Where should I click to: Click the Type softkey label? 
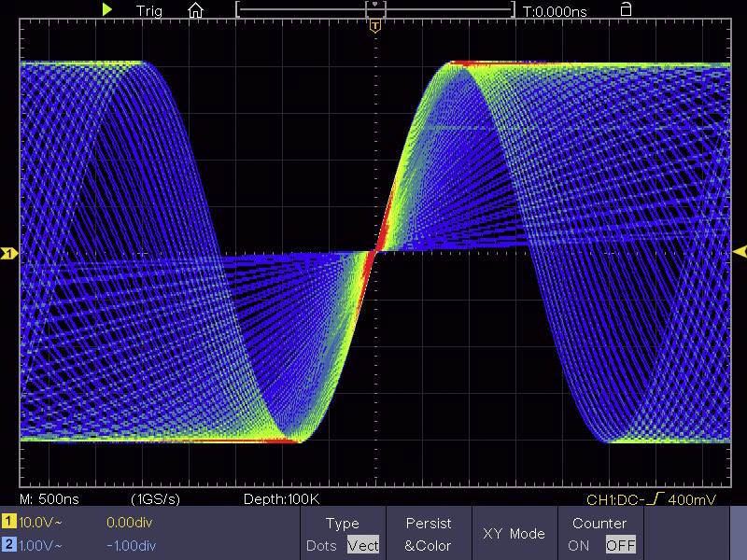(x=345, y=523)
